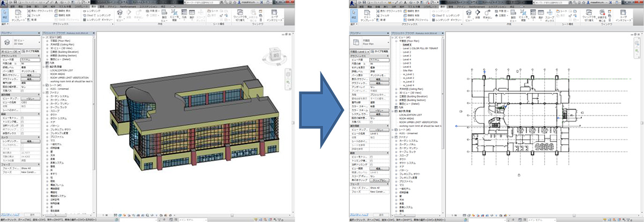Image resolution: width=644 pixels, height=222 pixels.
Task: Click the Scope Box tool in the right window
Action: [550, 15]
